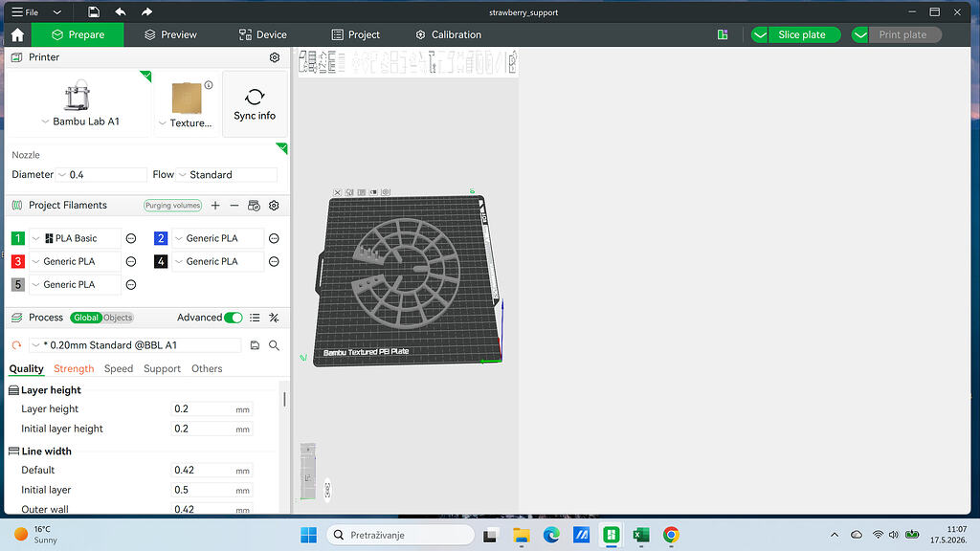Select the Others tab
Image resolution: width=980 pixels, height=551 pixels.
pos(207,368)
